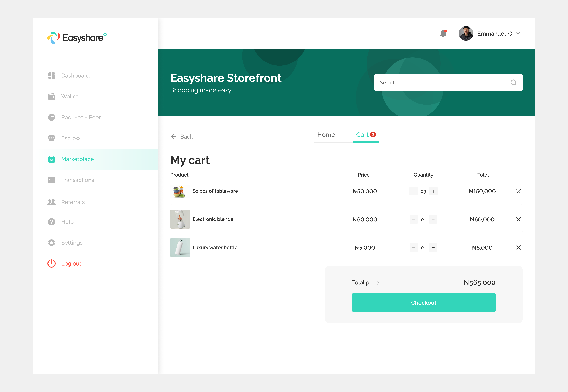This screenshot has width=568, height=392.
Task: Decrease Luxury water bottle quantity
Action: coord(414,248)
